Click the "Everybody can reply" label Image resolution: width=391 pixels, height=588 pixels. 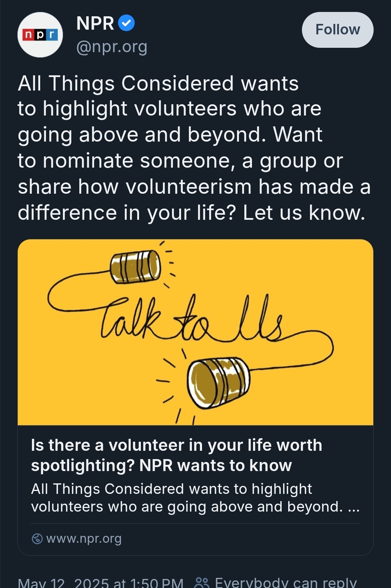coord(285,582)
